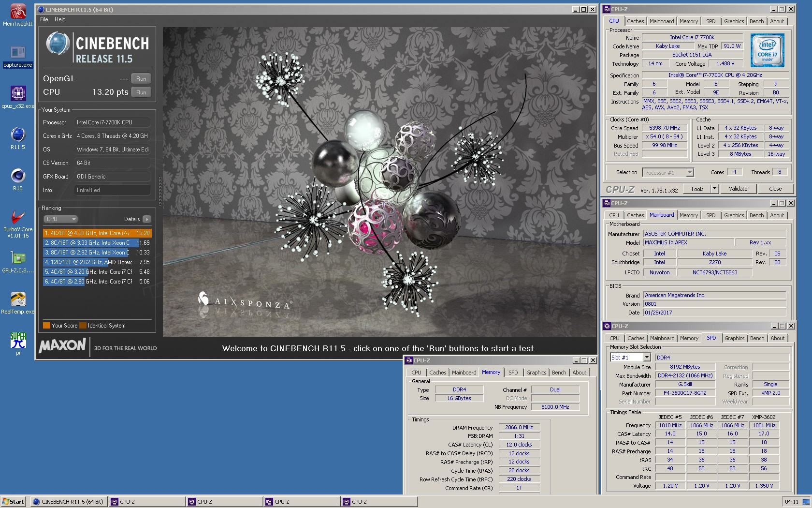Image resolution: width=812 pixels, height=508 pixels.
Task: Open About tab in SPD CPU-Z window
Action: tap(777, 338)
